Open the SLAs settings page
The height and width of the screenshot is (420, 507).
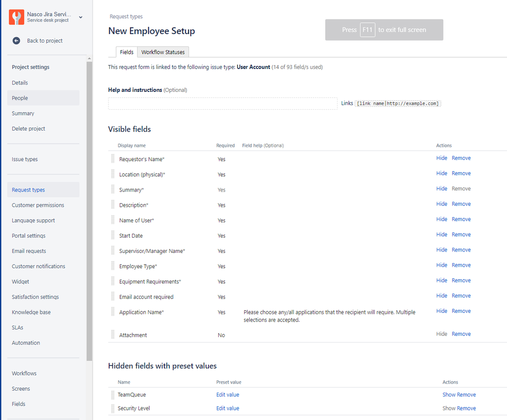point(17,327)
